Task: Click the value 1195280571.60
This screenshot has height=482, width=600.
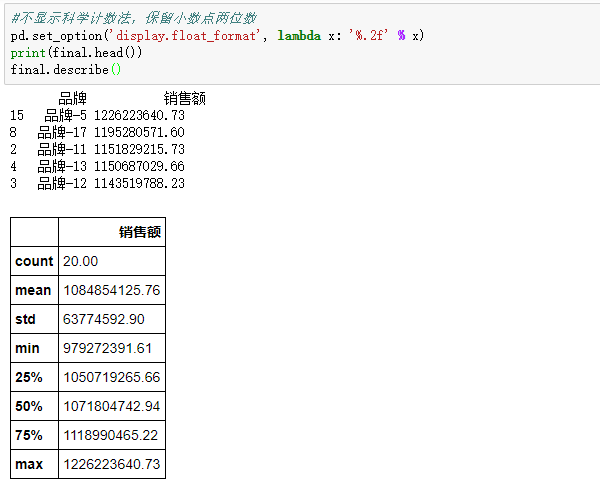Action: (139, 132)
